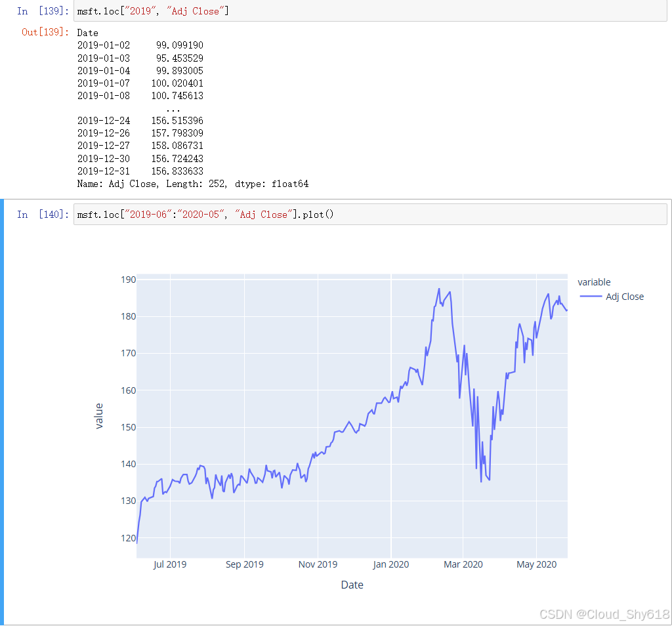The width and height of the screenshot is (672, 626).
Task: Click the Mar 2020 axis tick label
Action: [463, 564]
